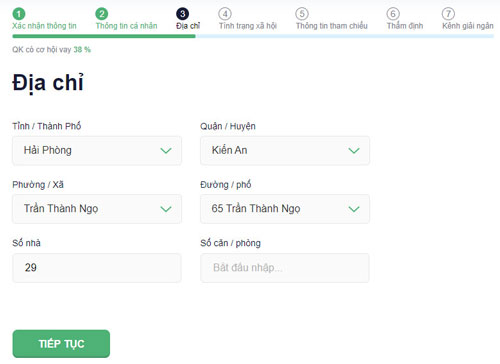This screenshot has width=500, height=364.
Task: Open the Tỉnh / Thành Phố dropdown chevron
Action: tap(166, 151)
